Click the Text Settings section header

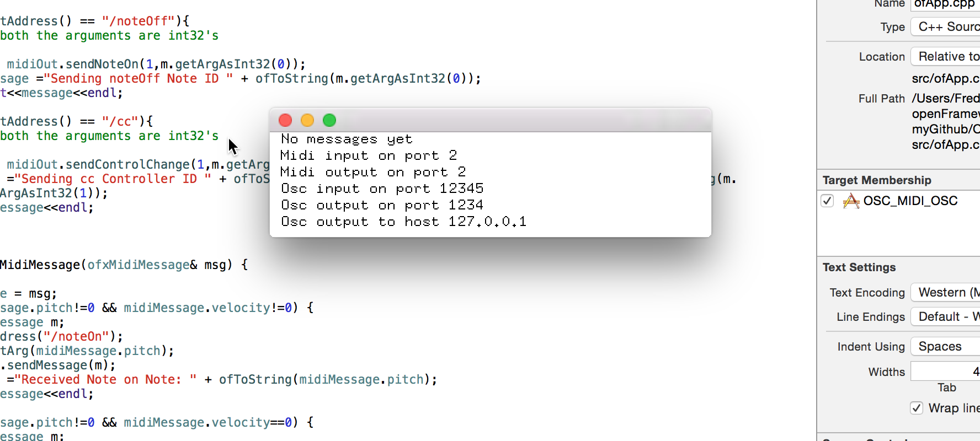tap(859, 267)
